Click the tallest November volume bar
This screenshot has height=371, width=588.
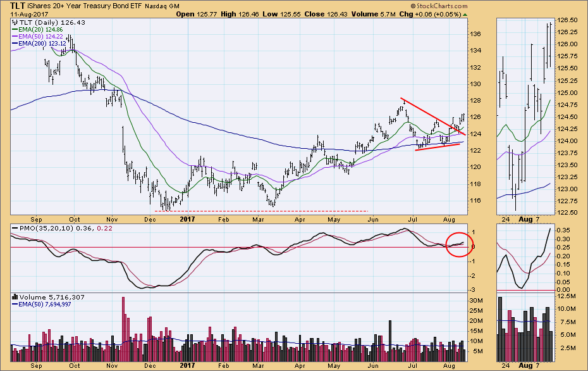click(123, 329)
